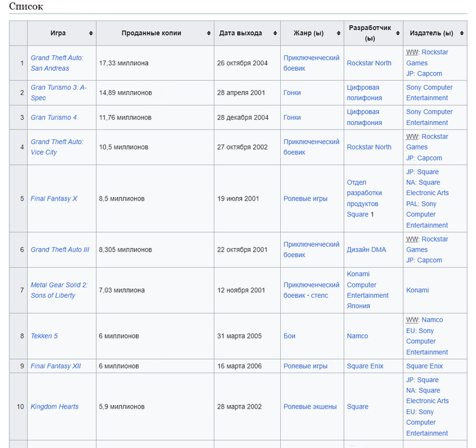Open Grand Theft Auto: Vice City link

[57, 147]
